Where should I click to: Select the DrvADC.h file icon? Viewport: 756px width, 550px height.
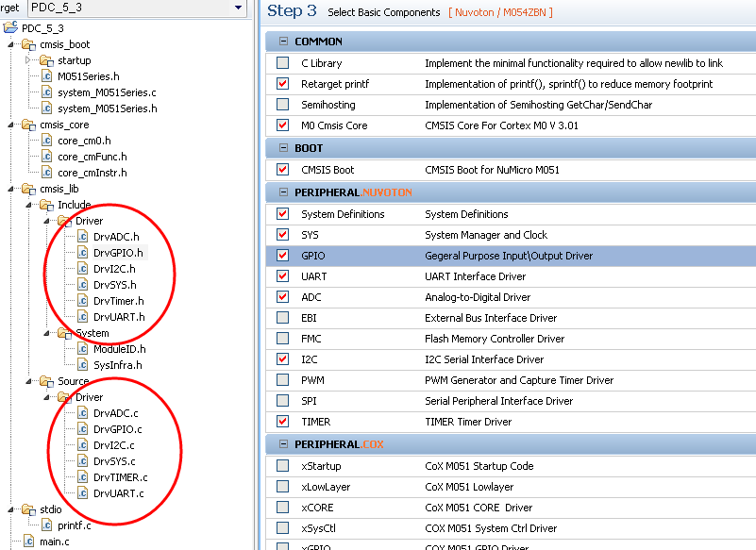tap(83, 237)
